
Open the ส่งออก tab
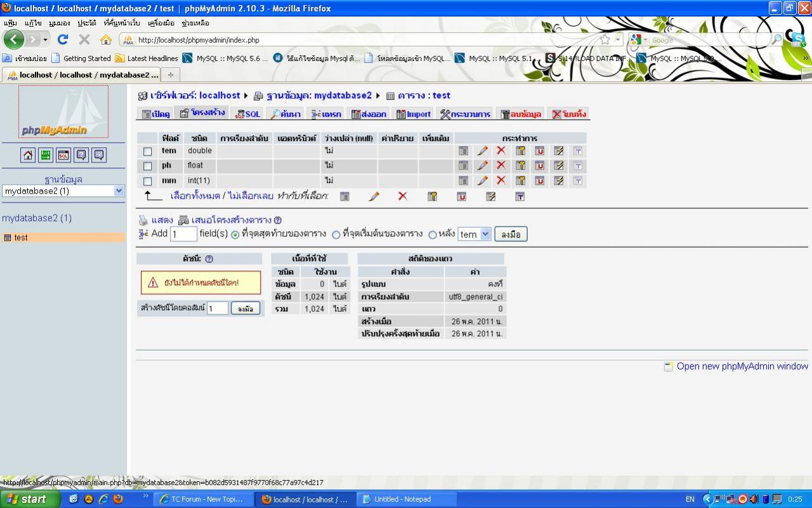tap(369, 114)
